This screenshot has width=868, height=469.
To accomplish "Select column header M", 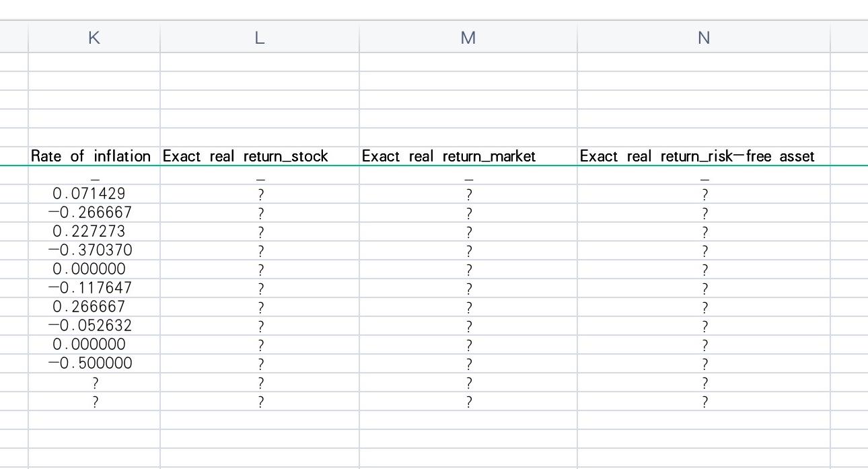I will (x=467, y=38).
